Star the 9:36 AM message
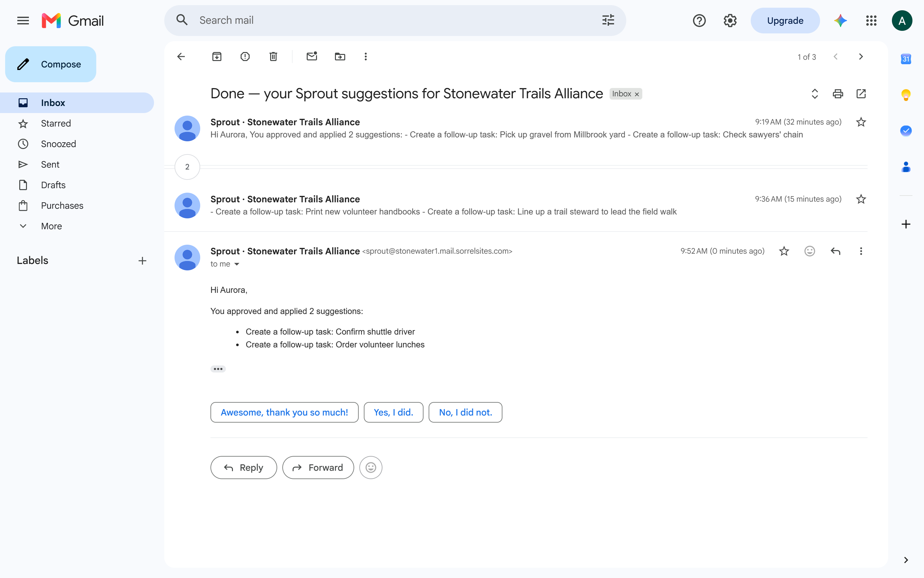The image size is (924, 578). pyautogui.click(x=861, y=199)
